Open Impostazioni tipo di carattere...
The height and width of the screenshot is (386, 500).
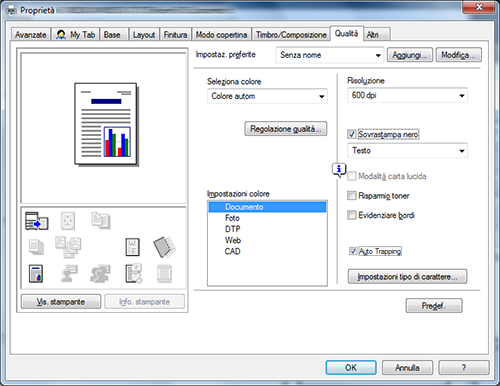407,277
